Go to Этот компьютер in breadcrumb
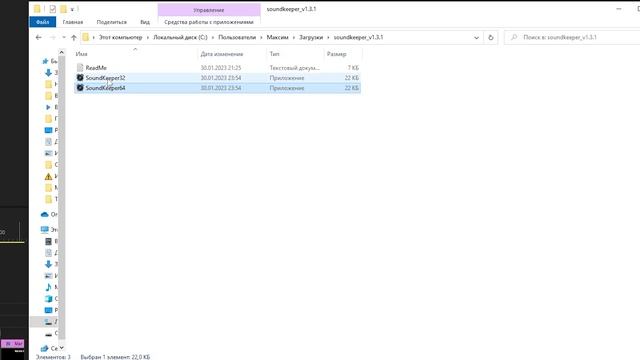640x360 pixels. [120, 37]
